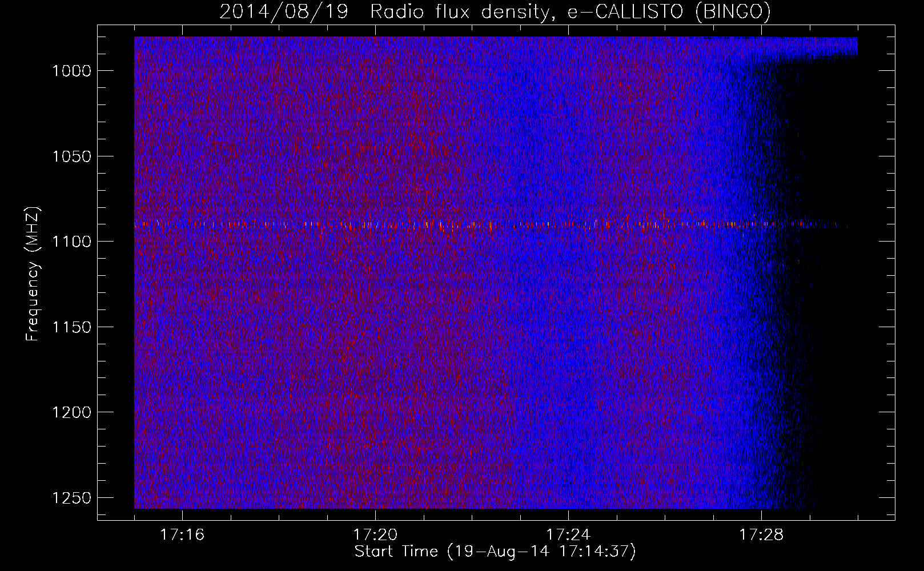Click the 1150 frequency tick label
Screen dimensions: 924x571
coord(71,327)
